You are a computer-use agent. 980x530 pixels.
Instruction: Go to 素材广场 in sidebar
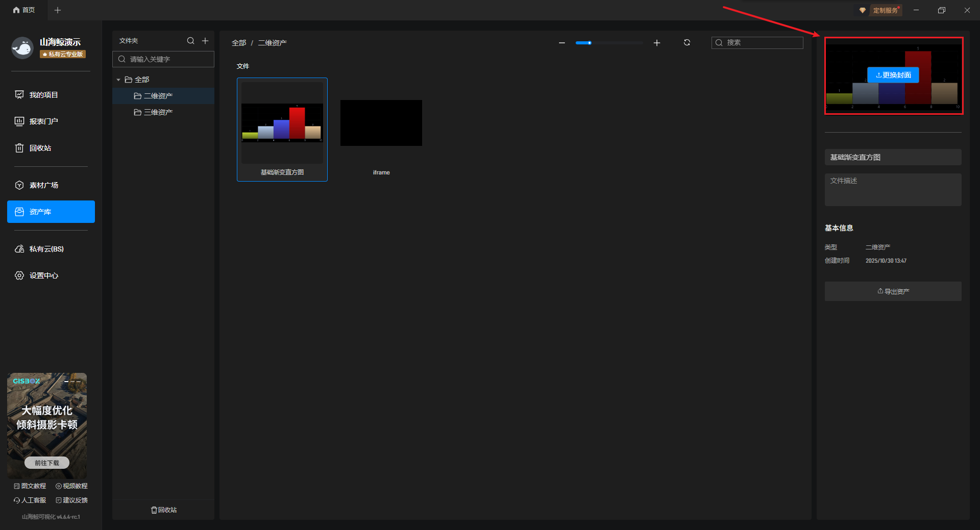coord(43,185)
